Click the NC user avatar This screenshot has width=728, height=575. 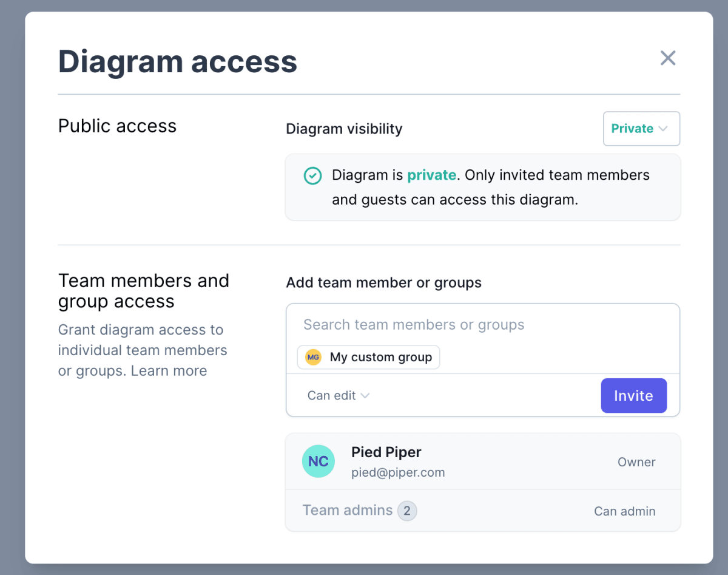tap(318, 461)
